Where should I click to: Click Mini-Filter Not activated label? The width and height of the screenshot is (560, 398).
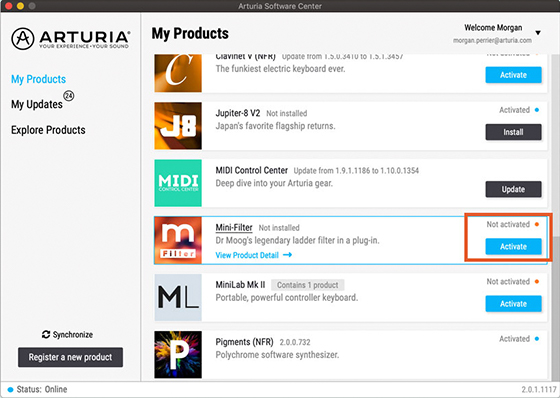[508, 224]
